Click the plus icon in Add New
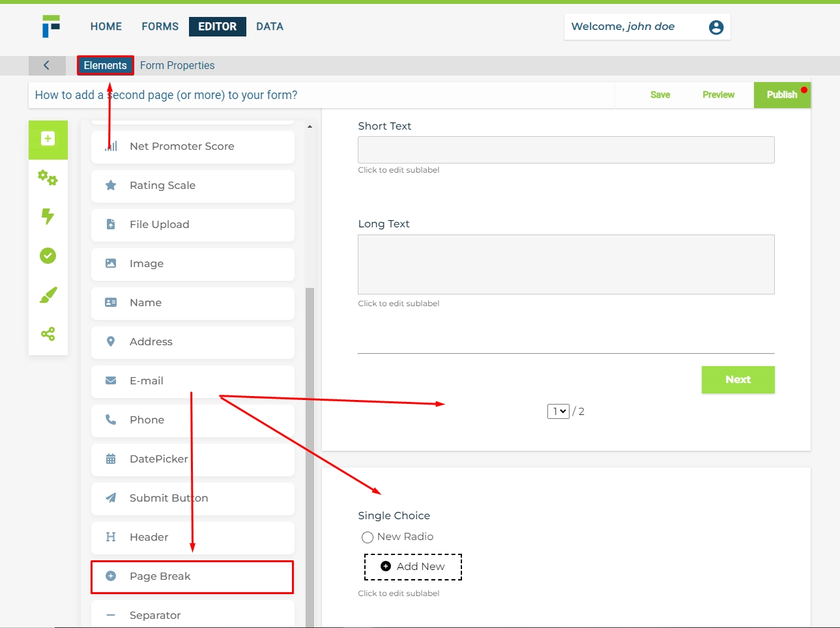Image resolution: width=840 pixels, height=628 pixels. 386,566
